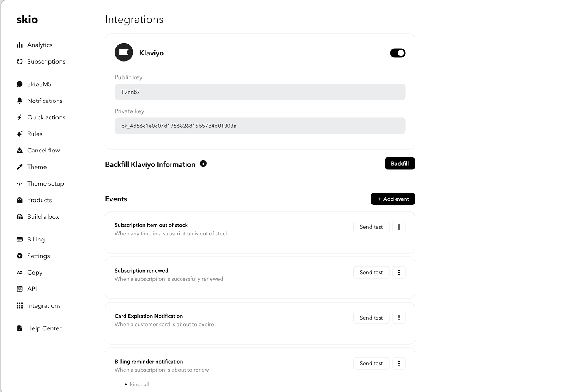This screenshot has width=582, height=392.
Task: Open options menu for Subscription renewed event
Action: [x=399, y=272]
